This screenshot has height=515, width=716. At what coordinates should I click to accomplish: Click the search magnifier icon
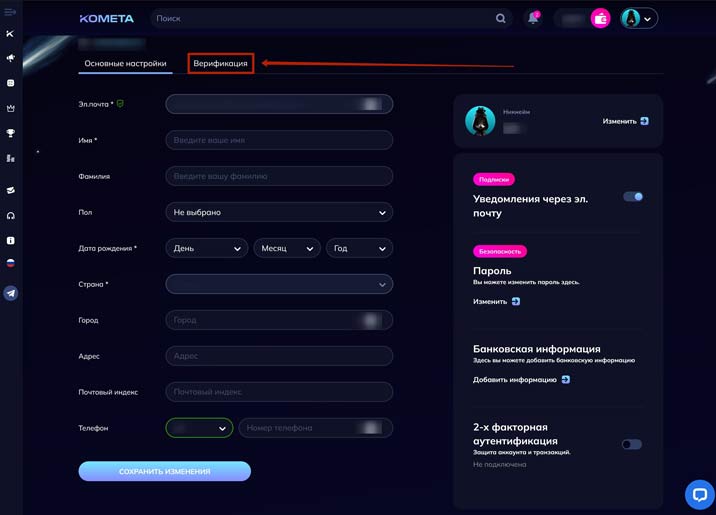coord(501,18)
